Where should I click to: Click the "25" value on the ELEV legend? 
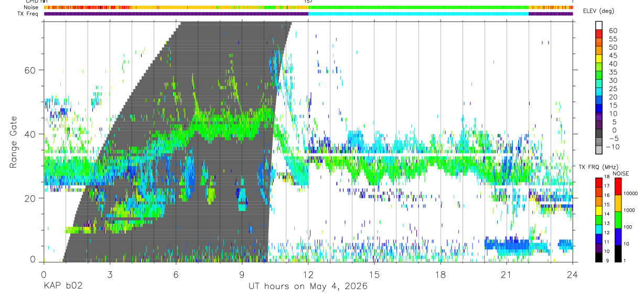point(613,89)
